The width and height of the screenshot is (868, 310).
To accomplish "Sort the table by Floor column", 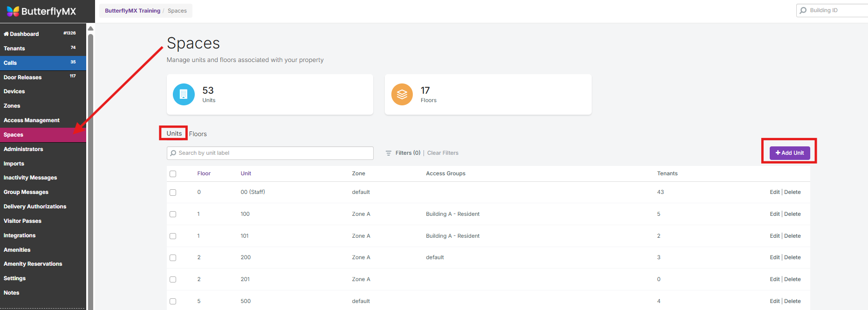I will coord(204,173).
